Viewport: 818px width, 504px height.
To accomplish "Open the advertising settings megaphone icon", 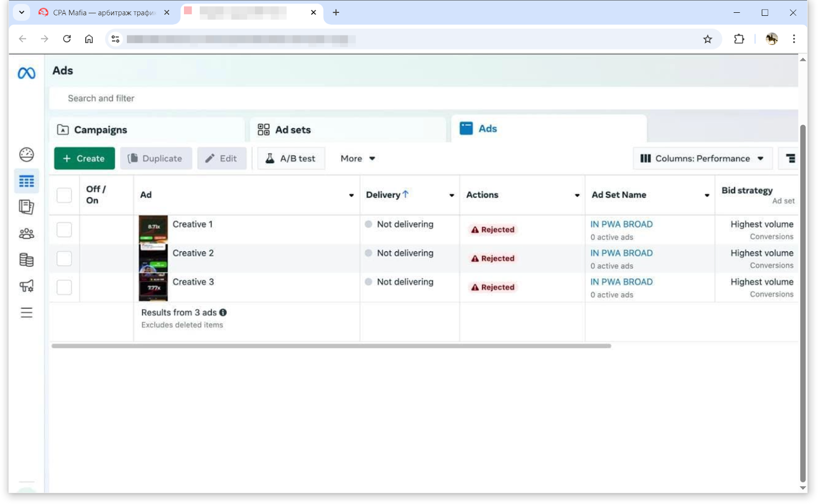I will [x=27, y=286].
